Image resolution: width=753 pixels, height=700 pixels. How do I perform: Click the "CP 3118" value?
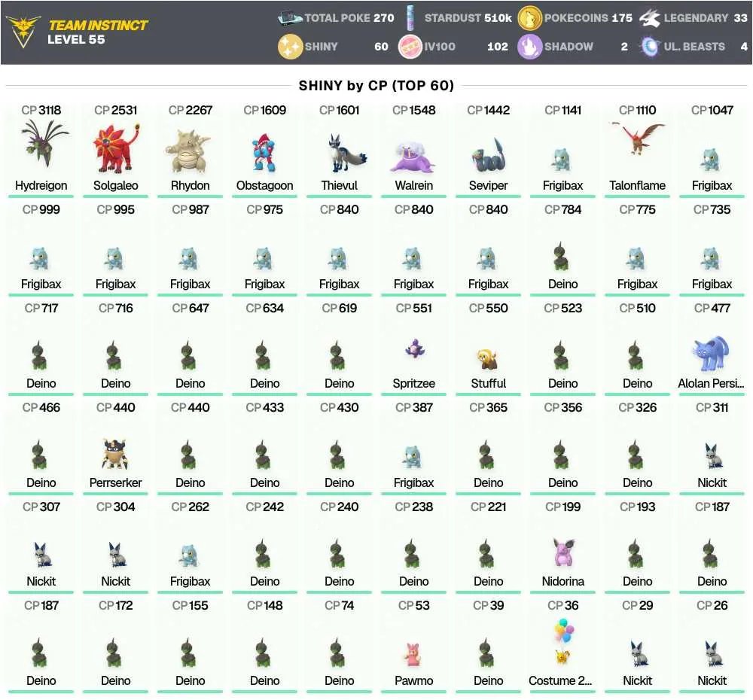41,110
